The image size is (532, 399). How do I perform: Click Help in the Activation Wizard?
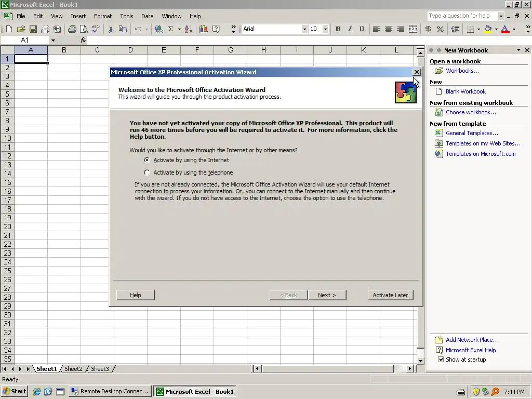[136, 295]
